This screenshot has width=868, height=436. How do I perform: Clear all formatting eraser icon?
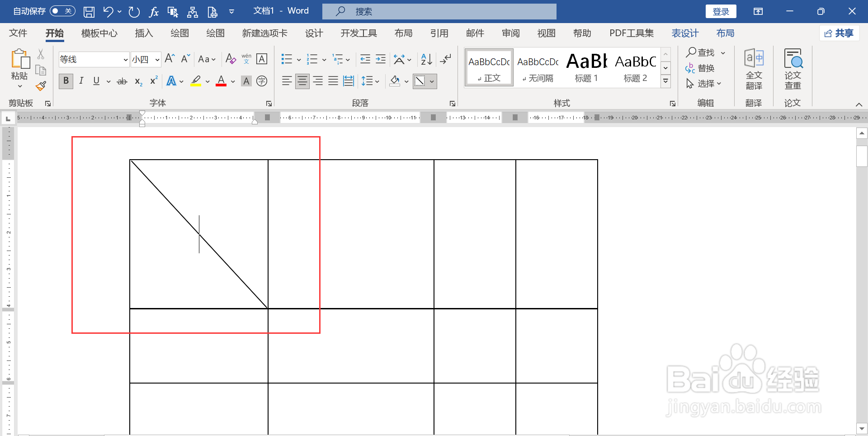click(x=231, y=59)
